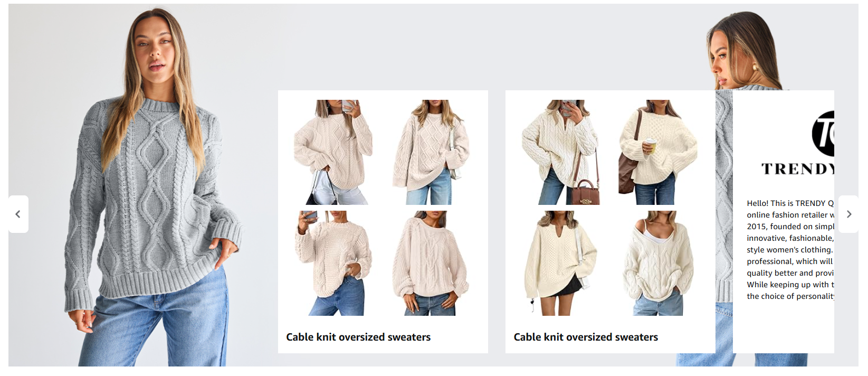
Task: Click the brand description text starting Hello
Action: (x=790, y=249)
